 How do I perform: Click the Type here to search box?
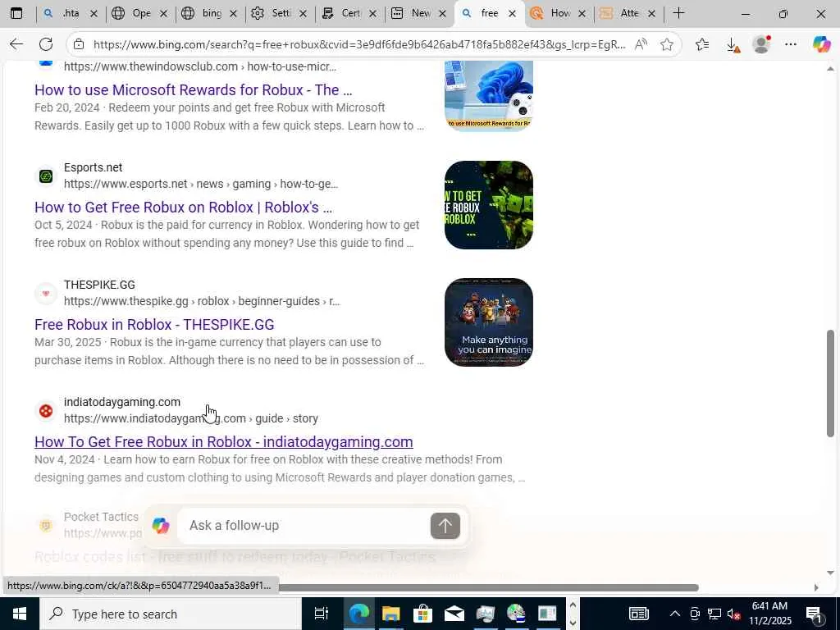click(x=171, y=614)
